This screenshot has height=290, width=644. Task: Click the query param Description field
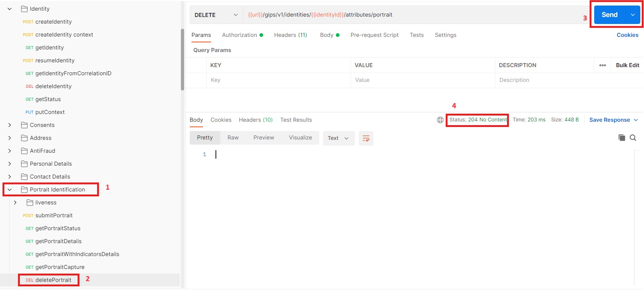(x=544, y=80)
